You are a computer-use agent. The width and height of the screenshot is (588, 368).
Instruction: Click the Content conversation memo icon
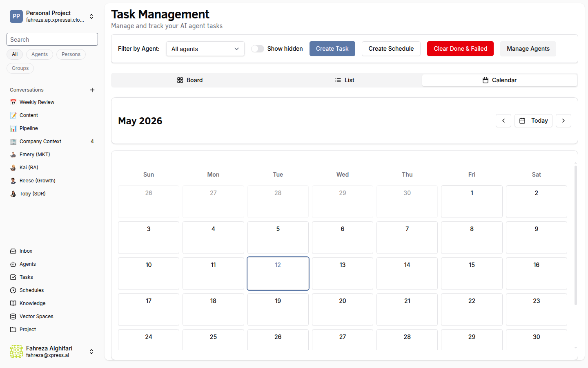[13, 115]
